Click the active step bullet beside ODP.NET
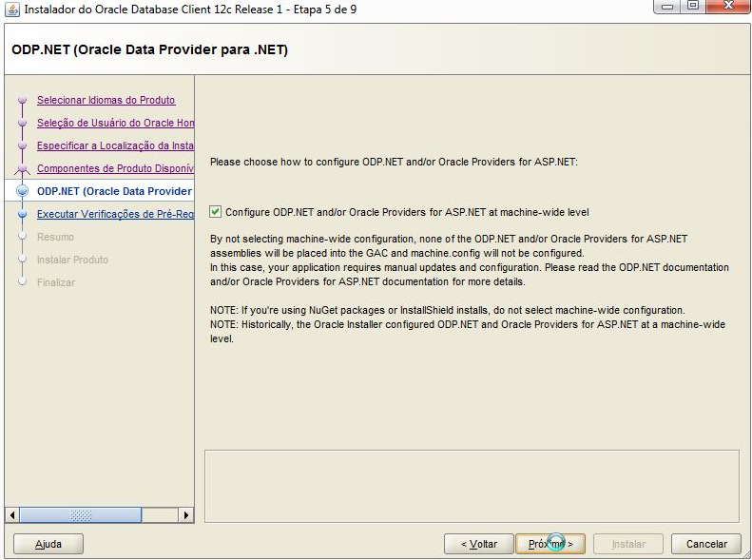 click(x=22, y=191)
